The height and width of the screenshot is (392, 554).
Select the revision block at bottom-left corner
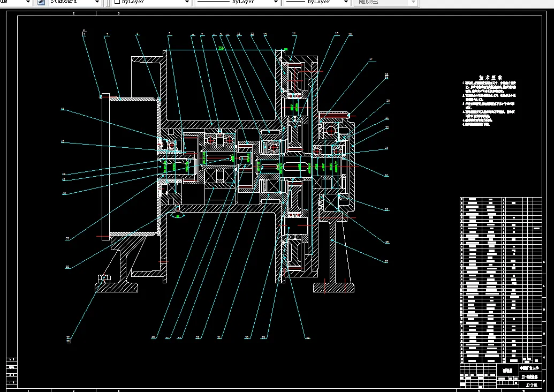point(11,373)
